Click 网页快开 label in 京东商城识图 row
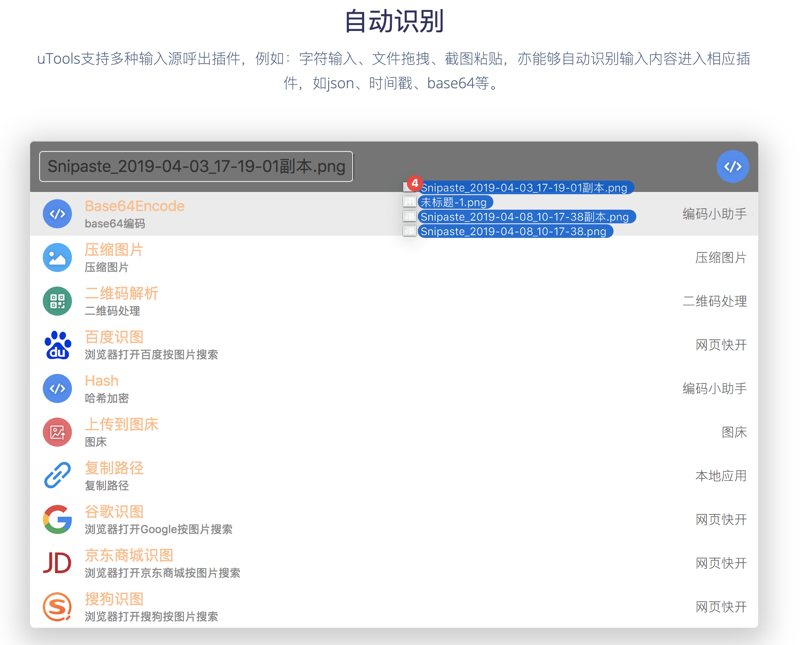This screenshot has height=645, width=812. coord(721,563)
